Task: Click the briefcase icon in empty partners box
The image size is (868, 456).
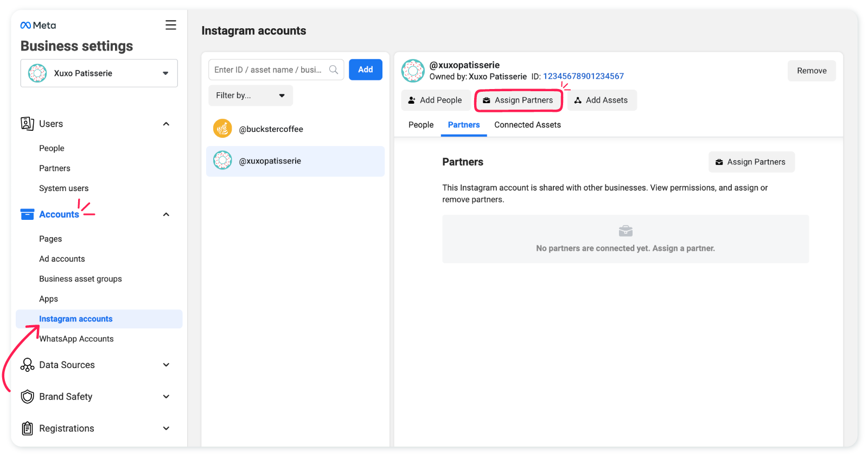Action: (x=626, y=231)
